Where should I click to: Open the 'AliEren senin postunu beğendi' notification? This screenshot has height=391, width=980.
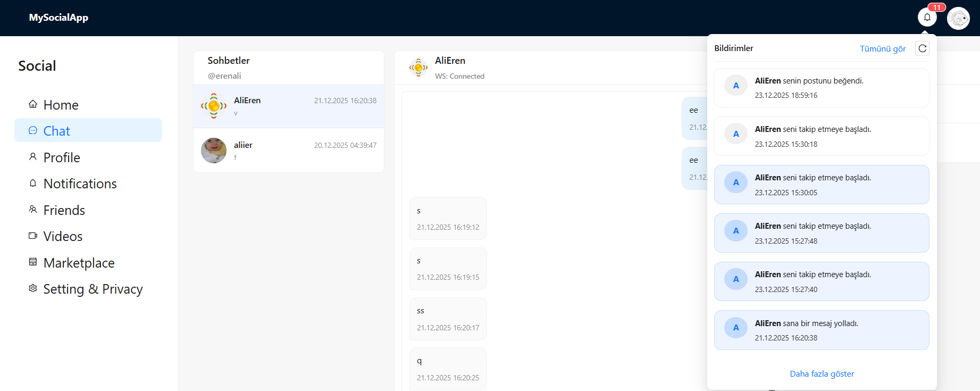(x=822, y=88)
